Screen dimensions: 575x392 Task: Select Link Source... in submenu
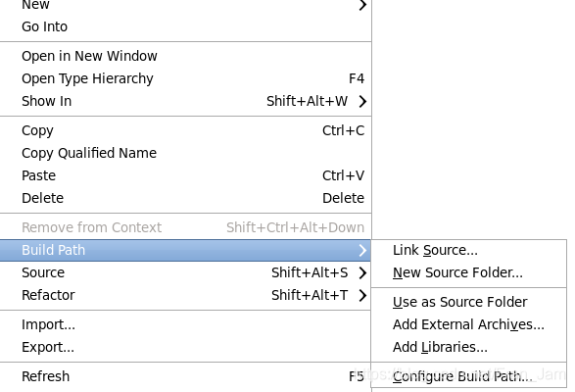tap(468, 250)
